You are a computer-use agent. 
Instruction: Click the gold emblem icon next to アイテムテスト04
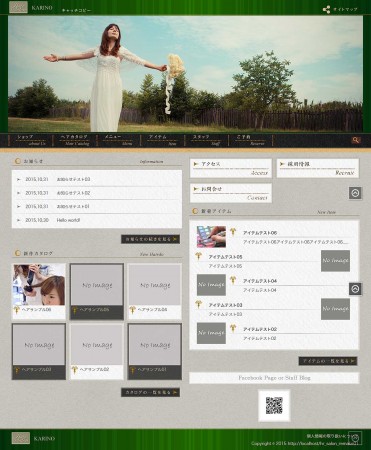(x=233, y=280)
